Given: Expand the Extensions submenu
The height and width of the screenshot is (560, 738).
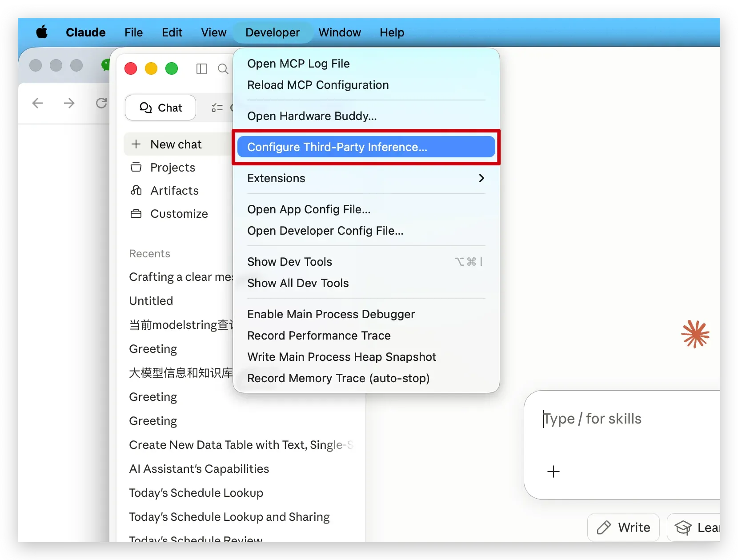Looking at the screenshot, I should click(366, 178).
